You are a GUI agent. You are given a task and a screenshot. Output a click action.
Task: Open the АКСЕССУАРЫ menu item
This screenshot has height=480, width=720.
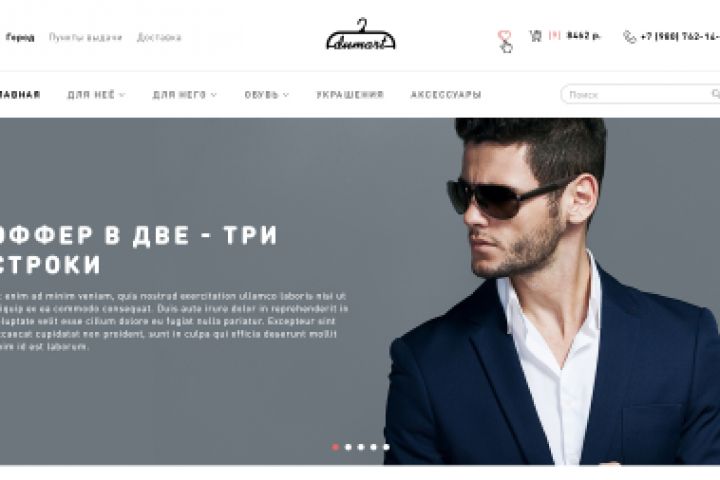[x=446, y=95]
